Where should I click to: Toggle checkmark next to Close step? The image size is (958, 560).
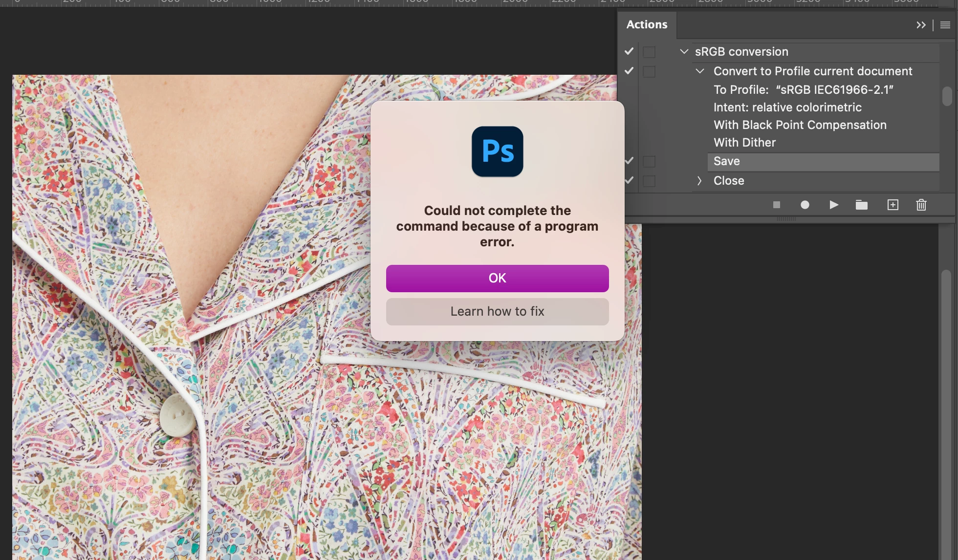click(x=629, y=180)
